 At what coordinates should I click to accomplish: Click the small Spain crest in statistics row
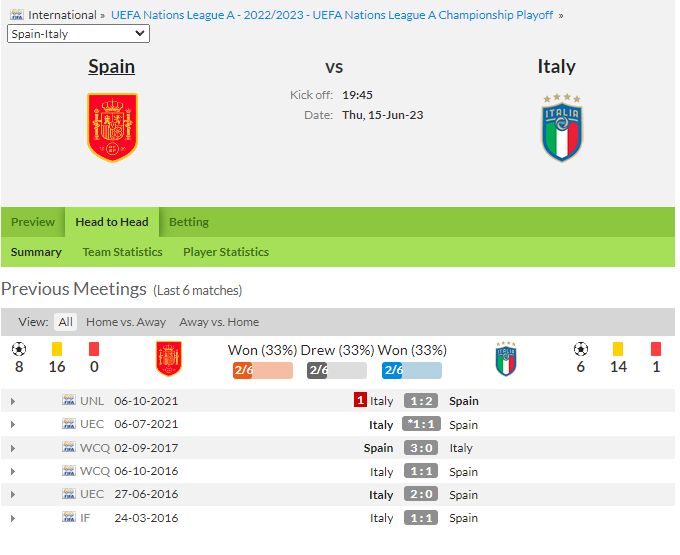click(169, 359)
